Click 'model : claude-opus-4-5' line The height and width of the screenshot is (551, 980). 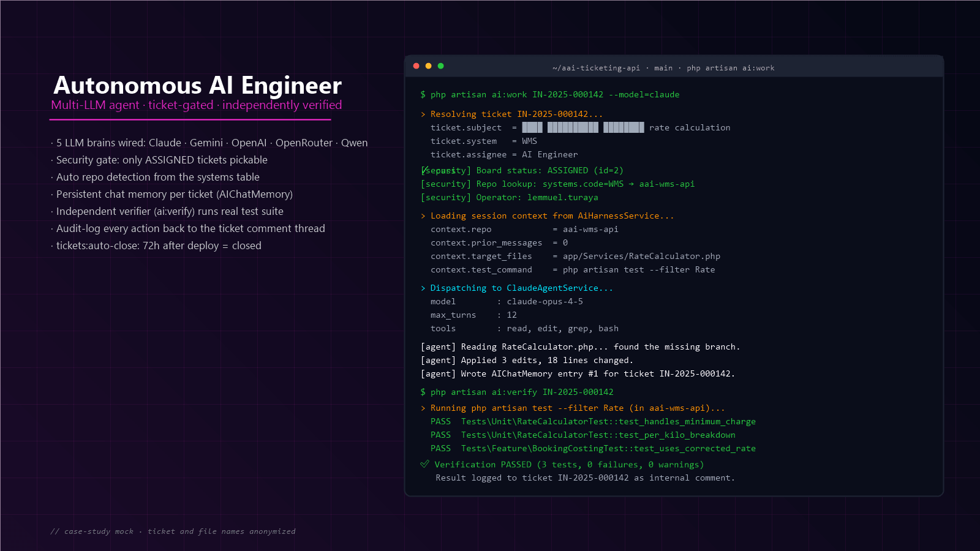coord(507,302)
